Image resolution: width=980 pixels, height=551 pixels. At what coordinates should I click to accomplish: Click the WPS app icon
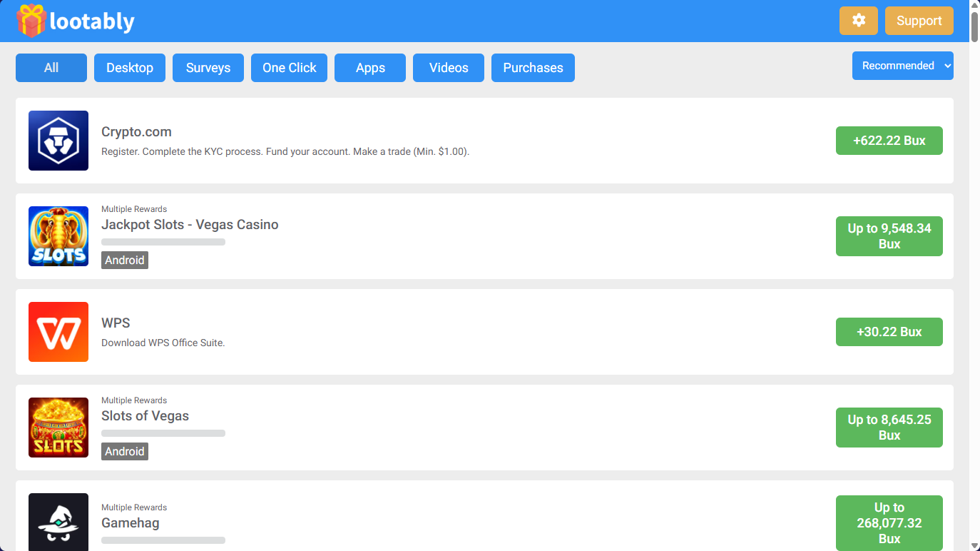58,332
